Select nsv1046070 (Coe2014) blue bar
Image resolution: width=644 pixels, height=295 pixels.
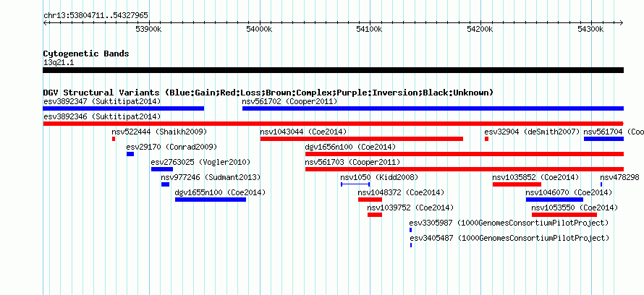pos(554,200)
